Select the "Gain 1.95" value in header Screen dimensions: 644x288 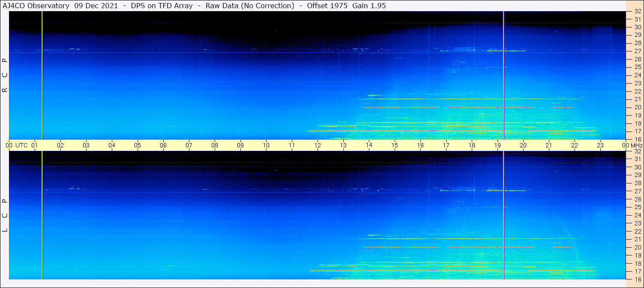[x=369, y=6]
